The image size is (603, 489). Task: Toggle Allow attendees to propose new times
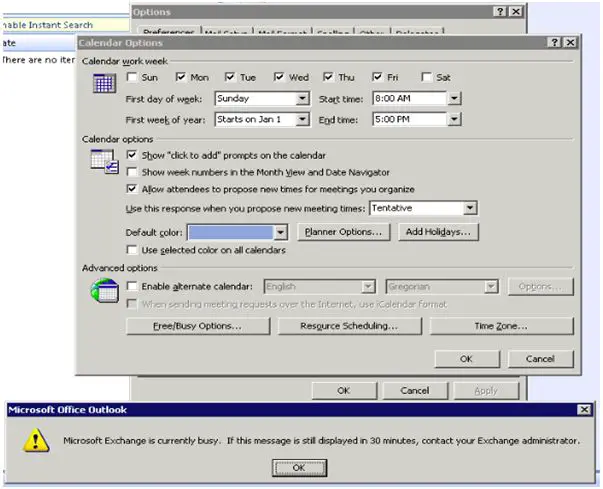132,189
